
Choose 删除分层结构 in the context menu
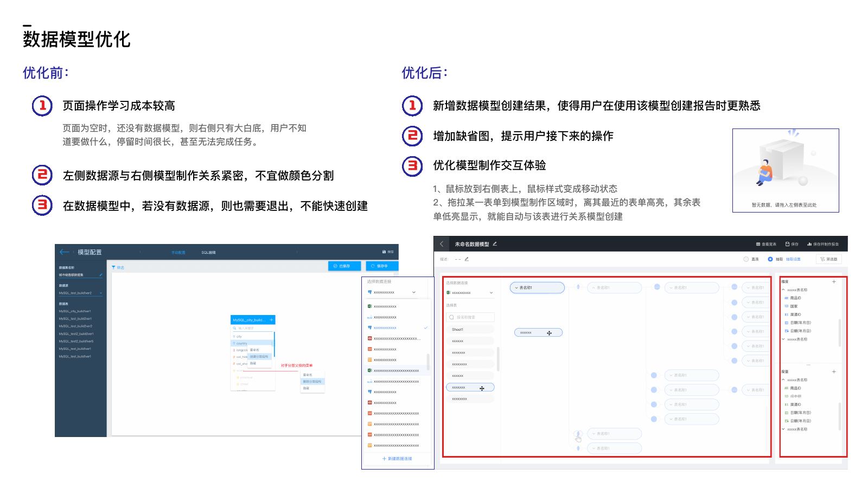312,382
